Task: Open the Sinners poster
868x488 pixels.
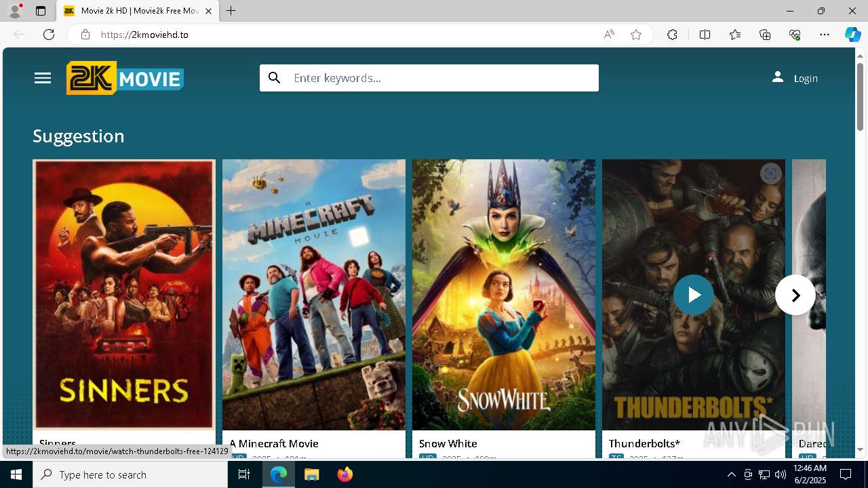Action: click(x=124, y=294)
